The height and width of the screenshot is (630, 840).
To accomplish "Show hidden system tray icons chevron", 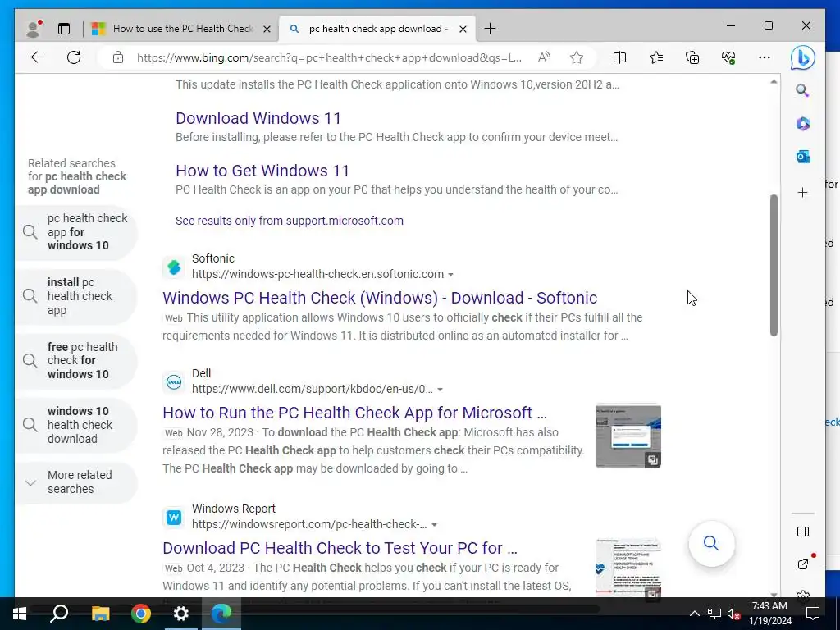I will 694,614.
